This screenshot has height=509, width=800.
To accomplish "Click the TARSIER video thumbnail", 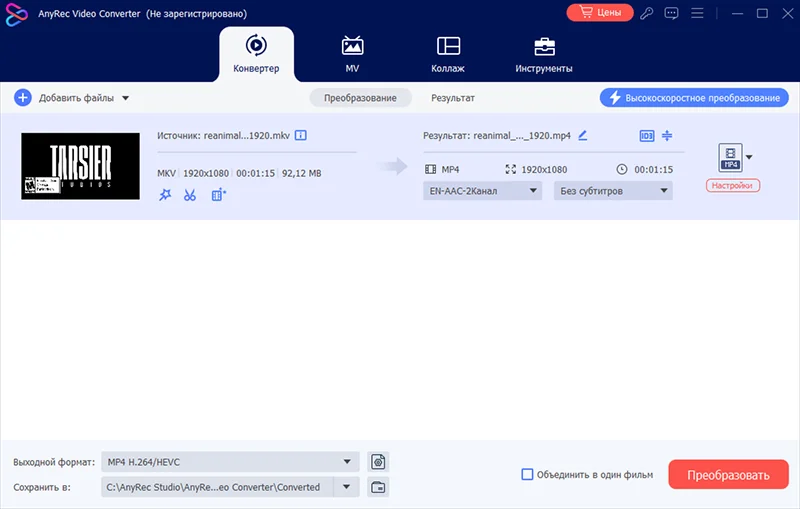I will (x=81, y=166).
